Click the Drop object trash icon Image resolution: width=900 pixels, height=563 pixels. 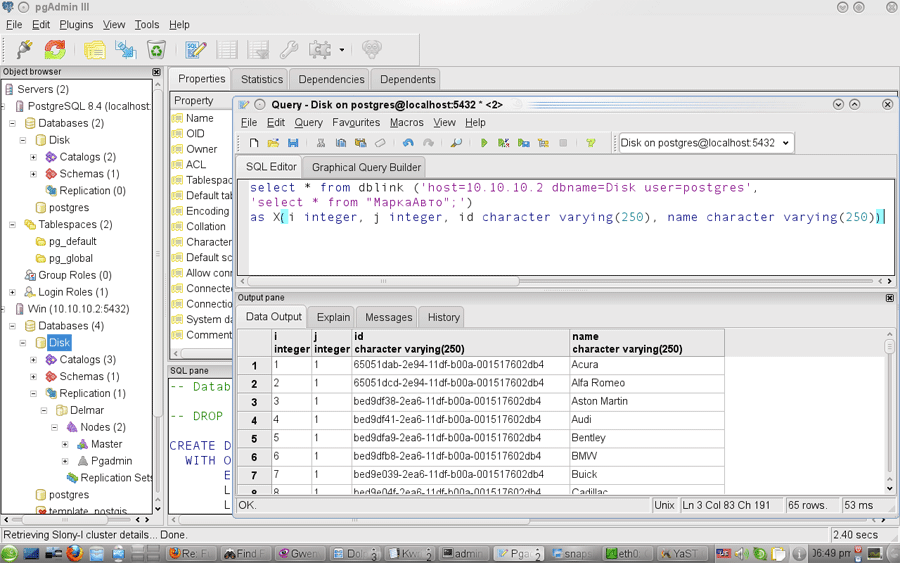tap(157, 49)
